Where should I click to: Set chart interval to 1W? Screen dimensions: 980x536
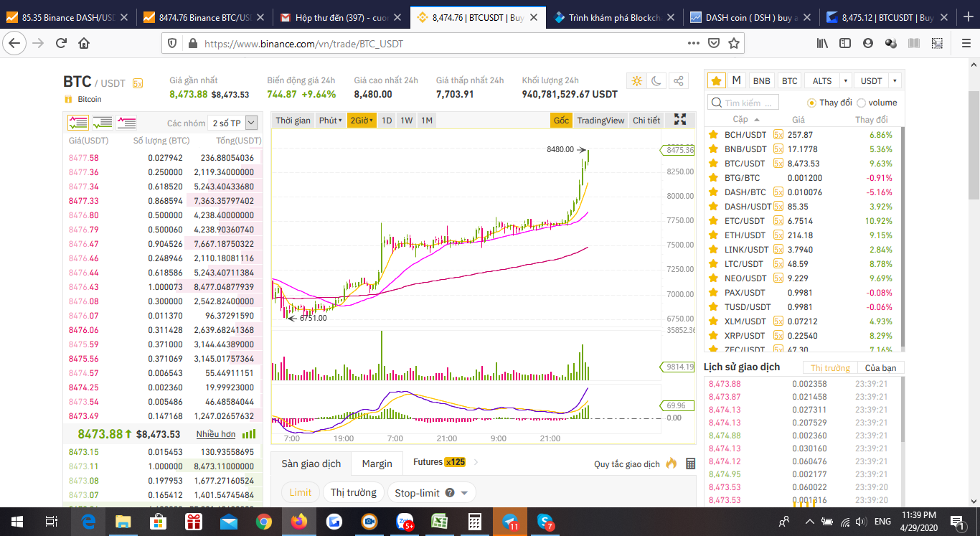point(406,121)
